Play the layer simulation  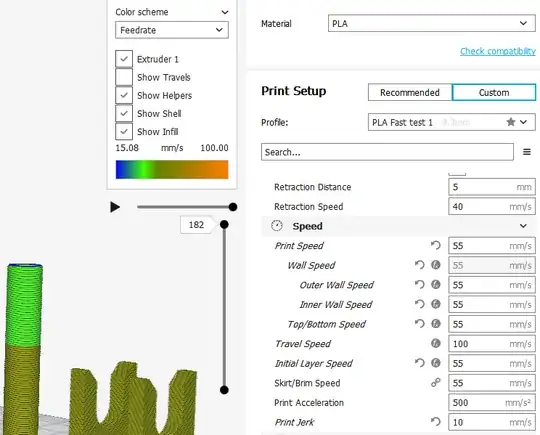115,207
